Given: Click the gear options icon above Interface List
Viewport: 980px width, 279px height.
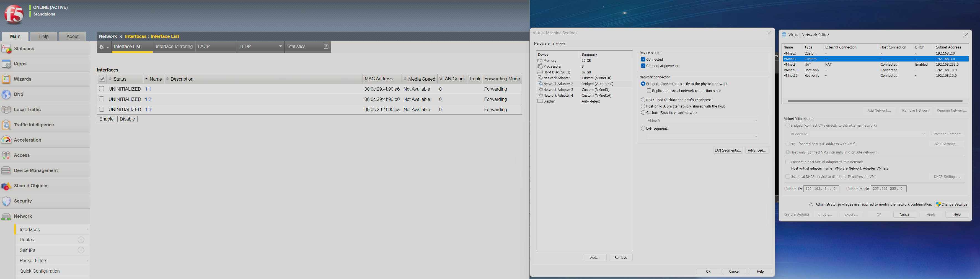Looking at the screenshot, I should [x=101, y=47].
